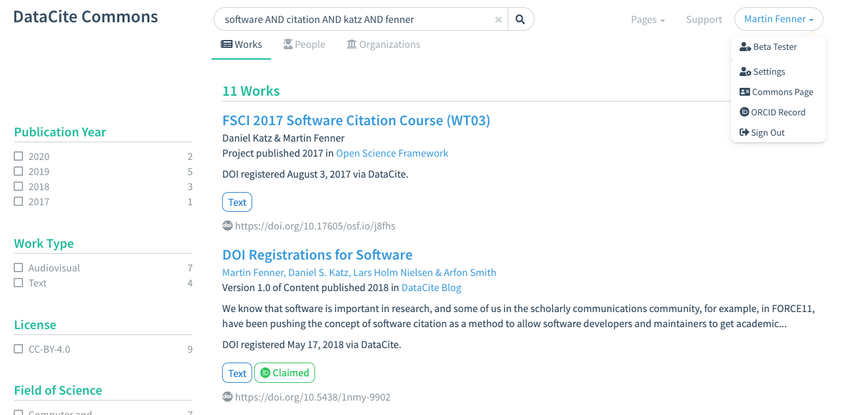Click the Settings user-gear icon

(745, 72)
